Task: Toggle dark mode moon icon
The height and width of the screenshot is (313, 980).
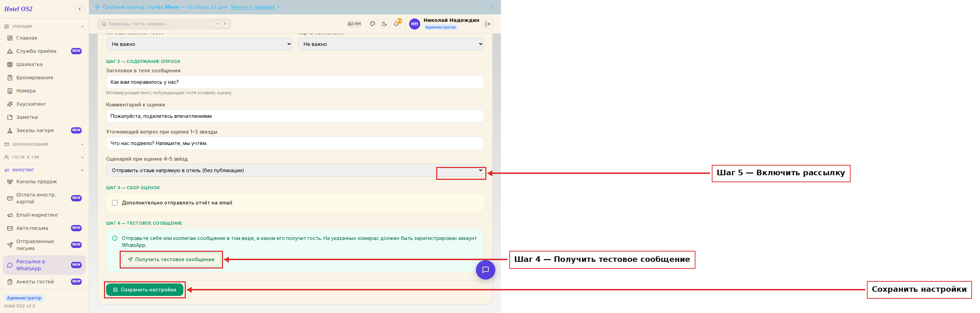Action: 384,24
